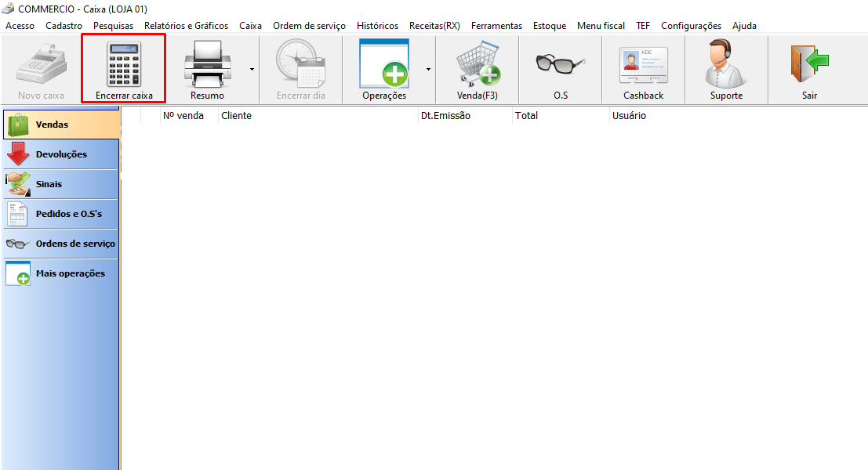Sort by Cliente column header
The width and height of the screenshot is (868, 470).
318,116
